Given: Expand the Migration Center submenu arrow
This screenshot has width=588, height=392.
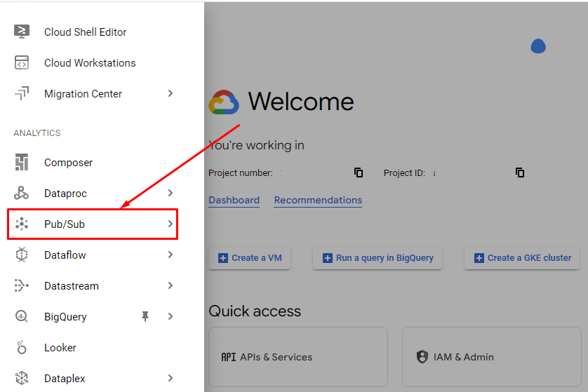Looking at the screenshot, I should 171,93.
